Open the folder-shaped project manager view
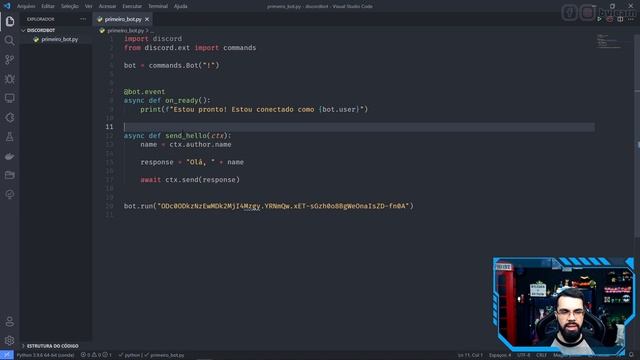The width and height of the screenshot is (640, 360). click(10, 175)
